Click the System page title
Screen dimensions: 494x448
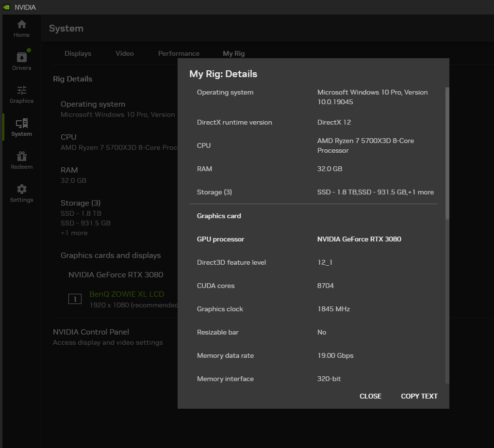66,28
